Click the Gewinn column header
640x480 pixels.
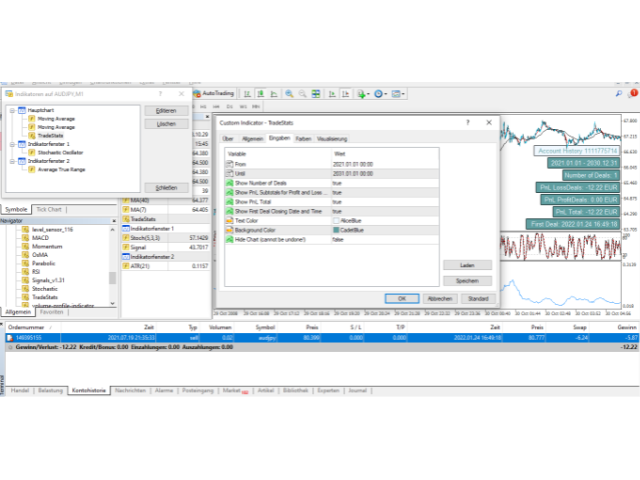click(627, 327)
